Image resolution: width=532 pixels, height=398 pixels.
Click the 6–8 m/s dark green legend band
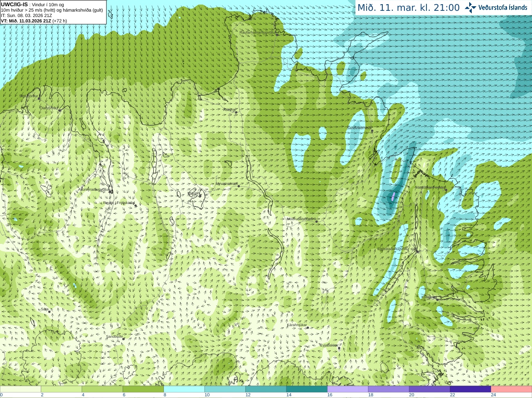tap(143, 389)
